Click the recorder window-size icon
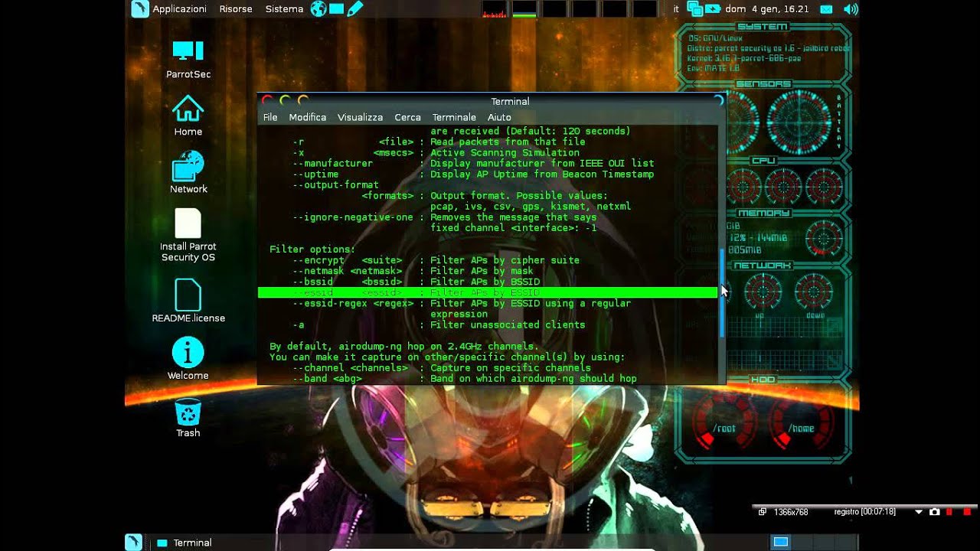This screenshot has width=980, height=551. pyautogui.click(x=763, y=512)
